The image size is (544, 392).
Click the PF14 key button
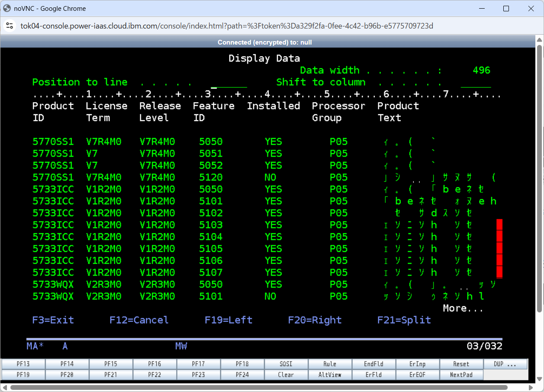[67, 364]
